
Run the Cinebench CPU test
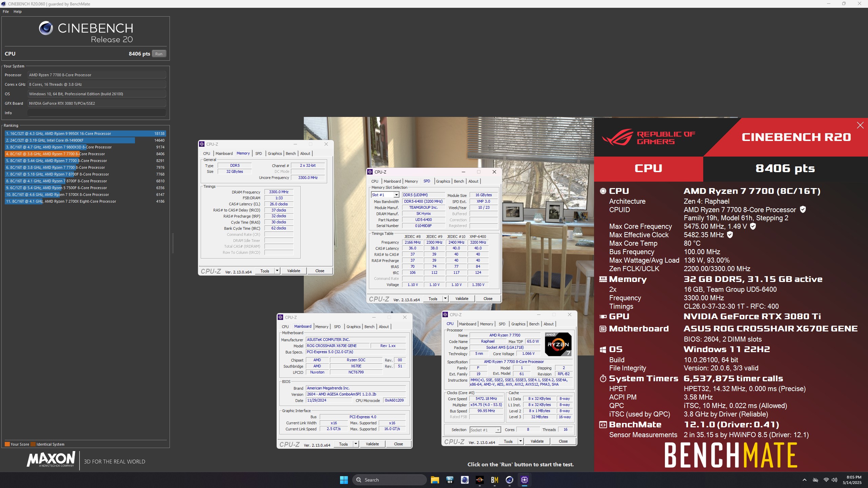coord(159,54)
